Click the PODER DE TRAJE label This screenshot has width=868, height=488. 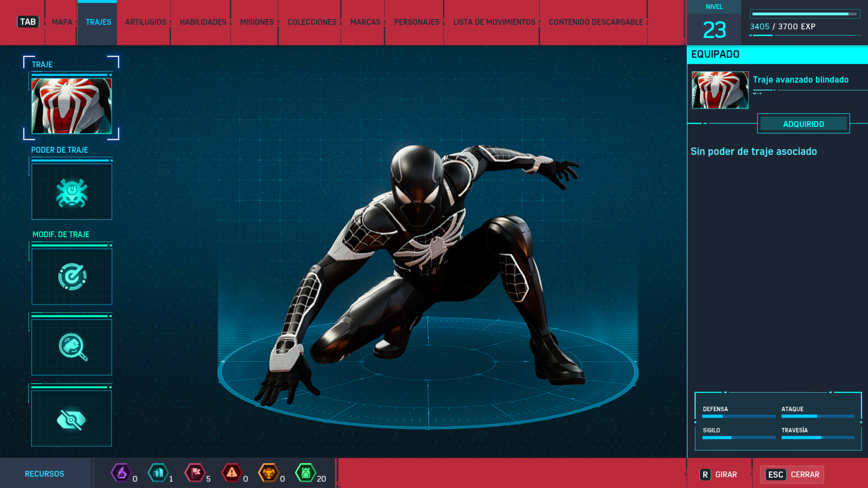coord(60,150)
